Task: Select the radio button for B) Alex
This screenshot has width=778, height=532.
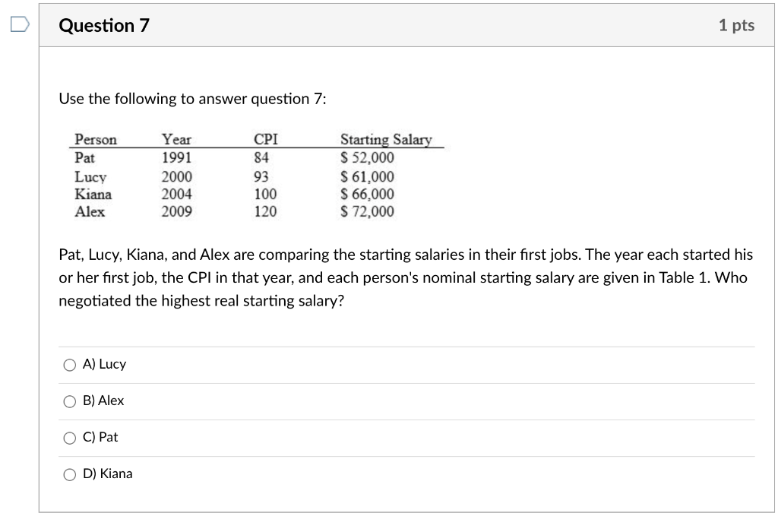Action: coord(68,401)
